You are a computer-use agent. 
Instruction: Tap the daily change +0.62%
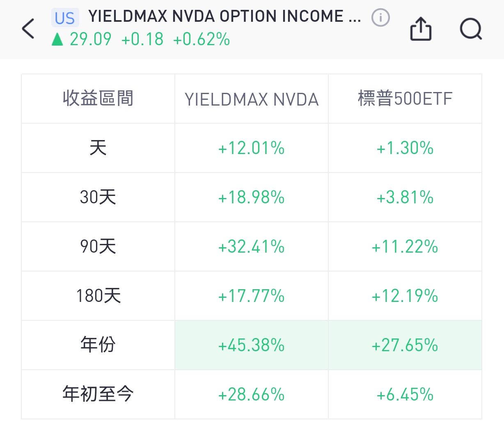(201, 39)
